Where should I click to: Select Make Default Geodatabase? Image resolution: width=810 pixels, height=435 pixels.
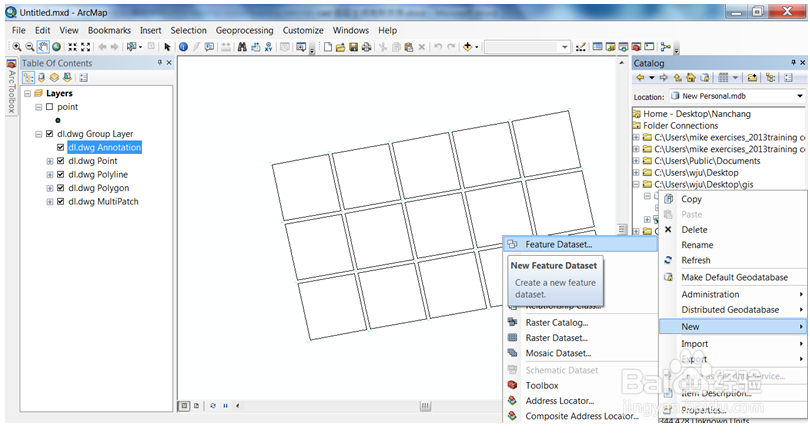(x=734, y=277)
